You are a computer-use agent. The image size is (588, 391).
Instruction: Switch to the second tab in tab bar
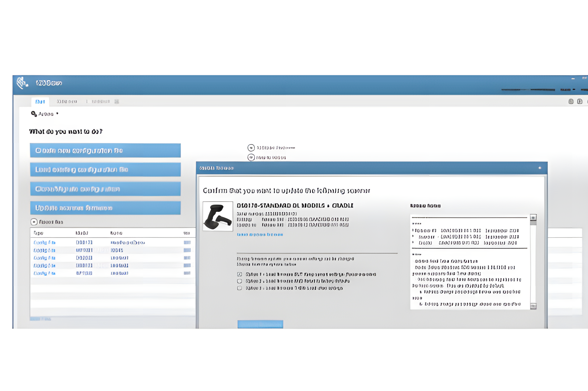[67, 101]
